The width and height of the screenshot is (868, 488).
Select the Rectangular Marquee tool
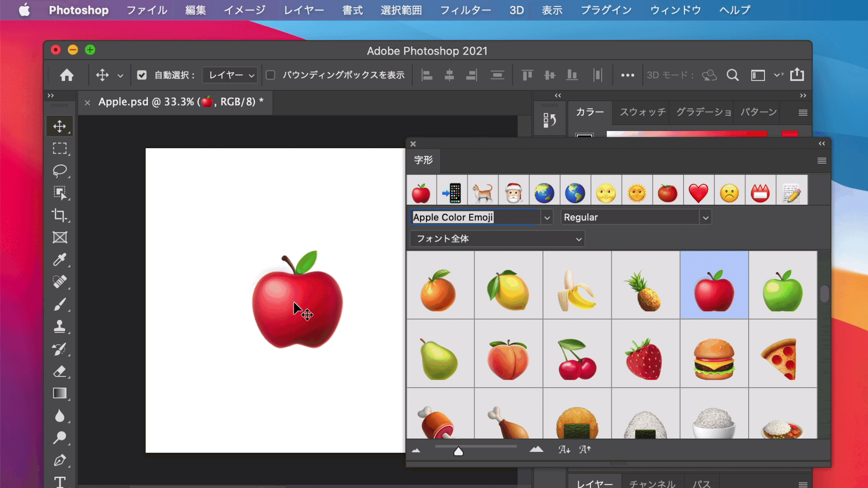click(60, 148)
